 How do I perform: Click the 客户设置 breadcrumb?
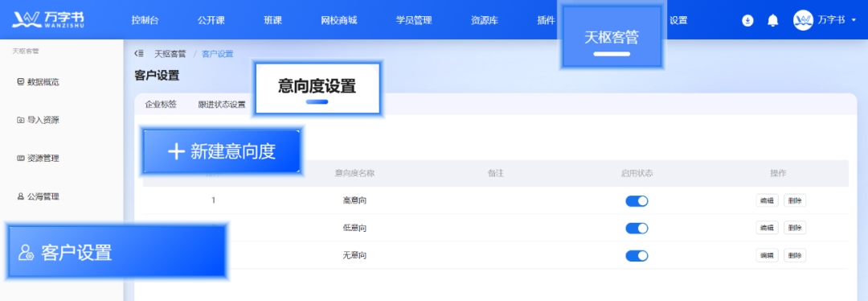pos(218,54)
